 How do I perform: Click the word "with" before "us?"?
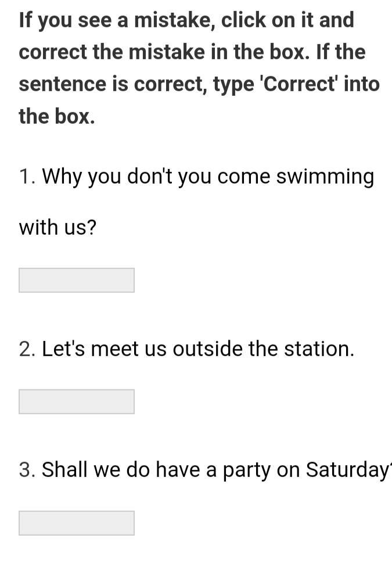pyautogui.click(x=37, y=227)
